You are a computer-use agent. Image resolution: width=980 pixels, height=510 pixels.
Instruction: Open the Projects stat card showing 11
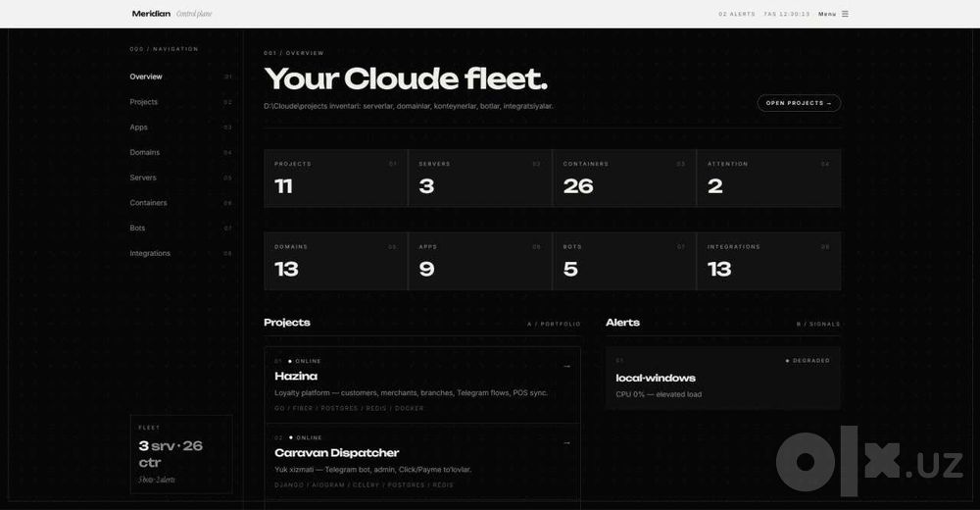click(335, 178)
